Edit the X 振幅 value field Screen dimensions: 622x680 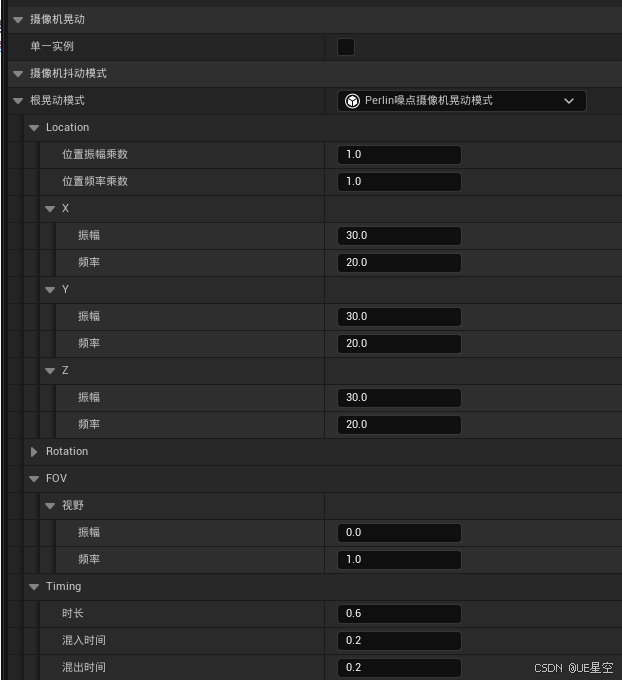point(399,236)
